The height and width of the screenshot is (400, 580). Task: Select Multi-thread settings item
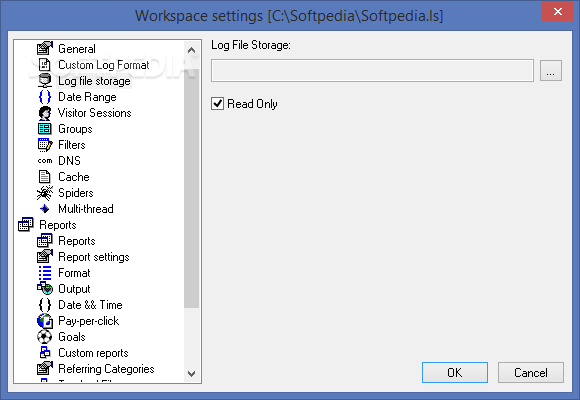(86, 209)
